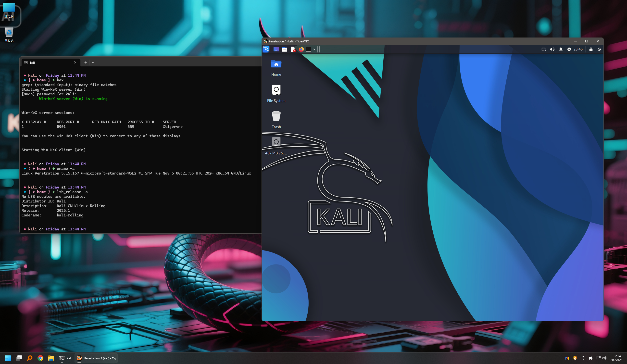This screenshot has height=364, width=627.
Task: Open a new terminal tab with plus
Action: tap(86, 63)
